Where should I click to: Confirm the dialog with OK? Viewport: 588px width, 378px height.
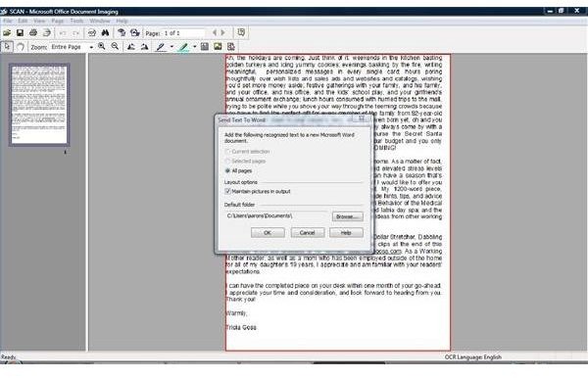[268, 233]
